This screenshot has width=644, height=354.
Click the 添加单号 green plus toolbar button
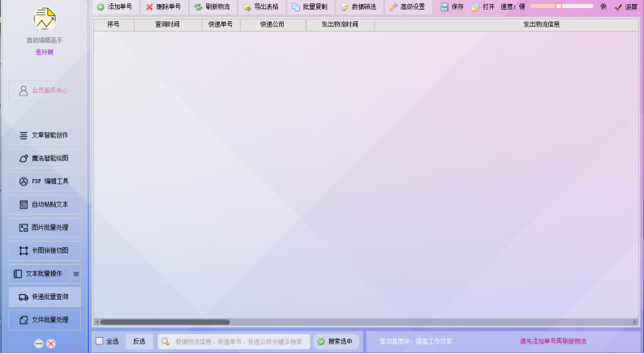coord(115,7)
